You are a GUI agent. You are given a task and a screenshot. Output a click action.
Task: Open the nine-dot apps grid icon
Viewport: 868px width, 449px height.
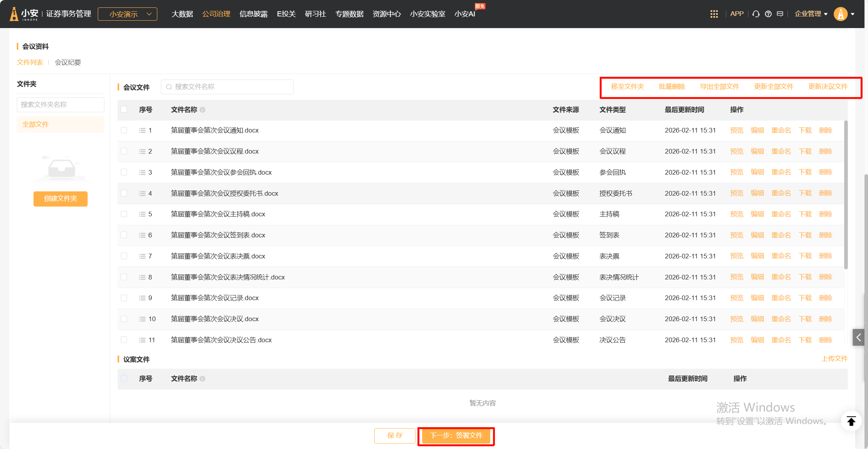pyautogui.click(x=714, y=14)
